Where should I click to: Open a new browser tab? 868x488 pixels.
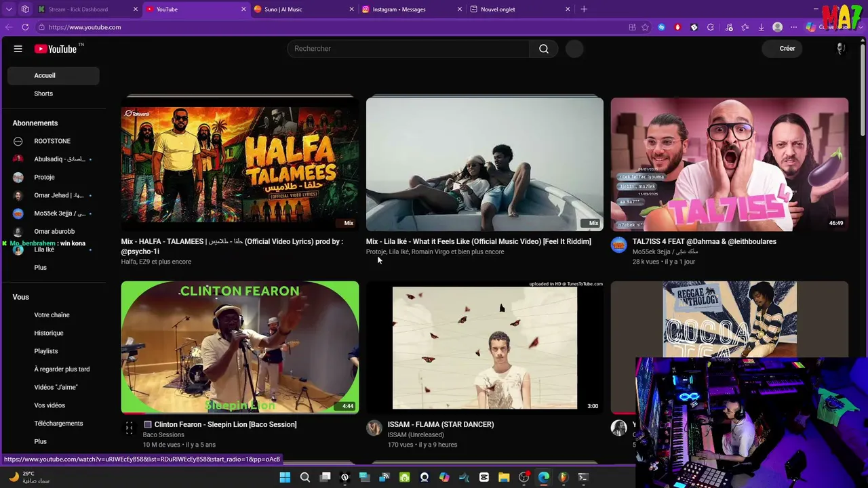pos(584,9)
